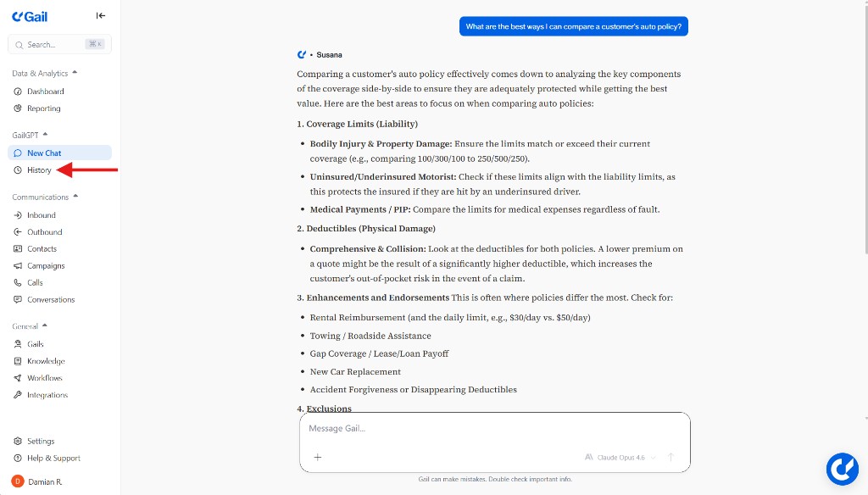Viewport: 868px width, 495px height.
Task: Open the floating Gail assistant bubble
Action: (843, 469)
